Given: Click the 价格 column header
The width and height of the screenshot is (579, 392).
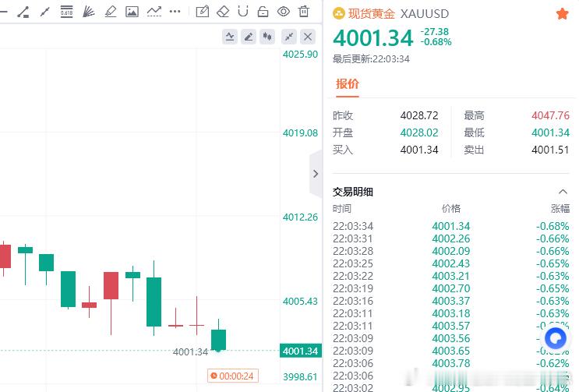Looking at the screenshot, I should tap(451, 209).
